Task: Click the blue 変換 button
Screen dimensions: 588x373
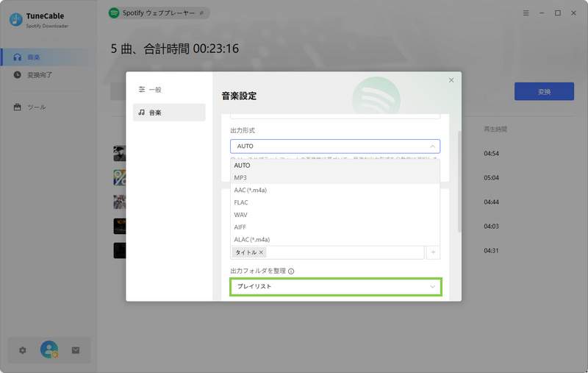Action: pos(544,91)
